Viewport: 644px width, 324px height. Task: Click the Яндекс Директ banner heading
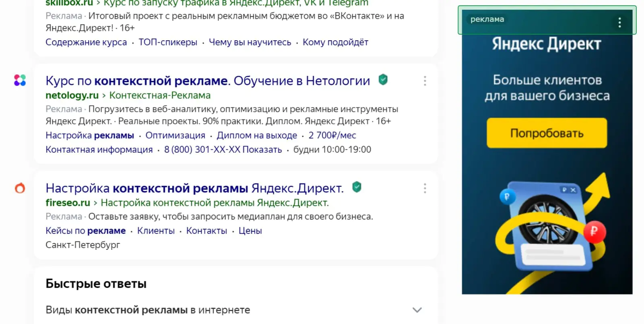[x=547, y=44]
